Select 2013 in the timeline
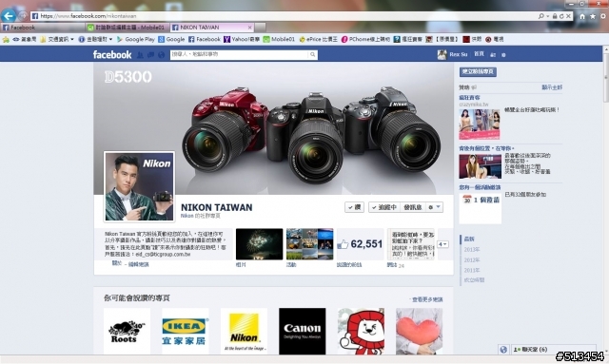The height and width of the screenshot is (364, 609). [x=472, y=250]
